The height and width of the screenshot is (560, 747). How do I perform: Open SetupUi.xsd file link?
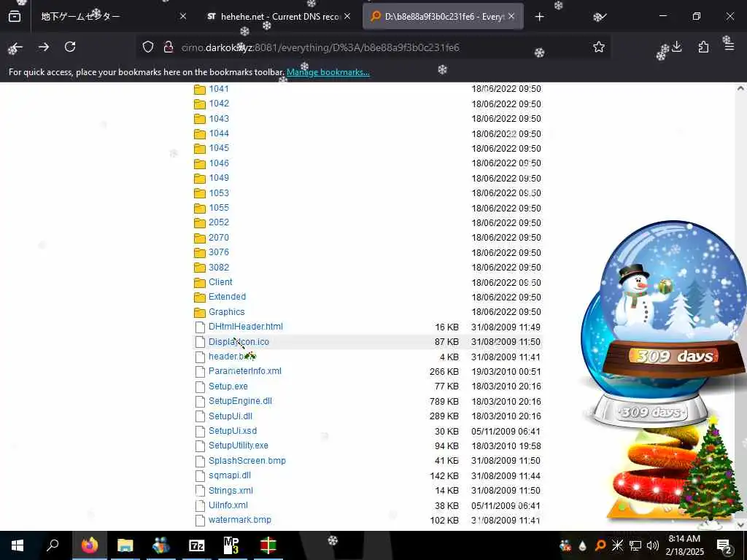pos(233,431)
